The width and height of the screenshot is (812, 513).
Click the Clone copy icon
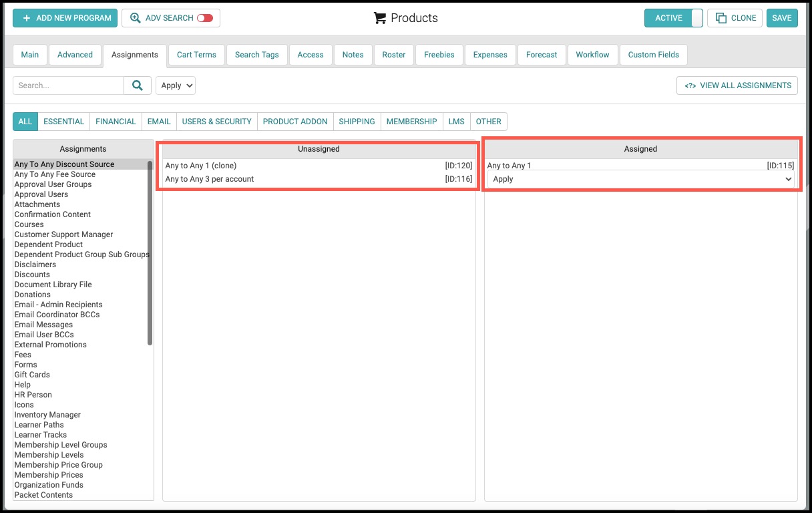click(721, 18)
